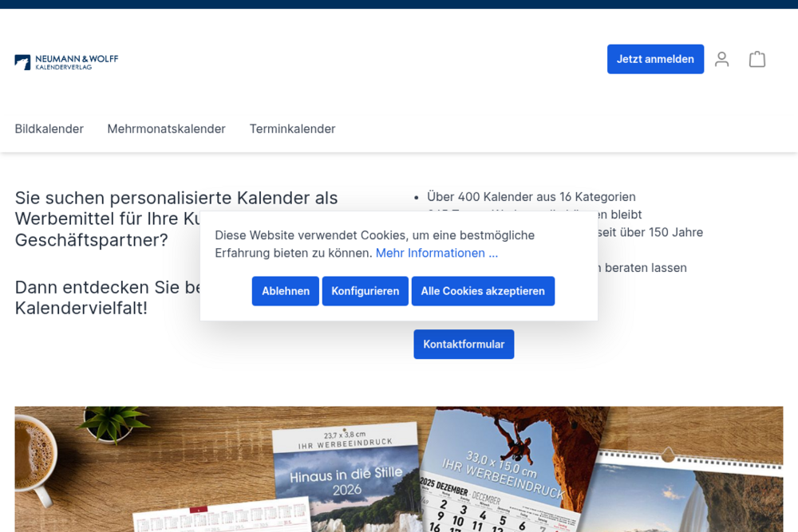The height and width of the screenshot is (532, 798).
Task: Open cookie settings via Konfigurieren
Action: (365, 291)
